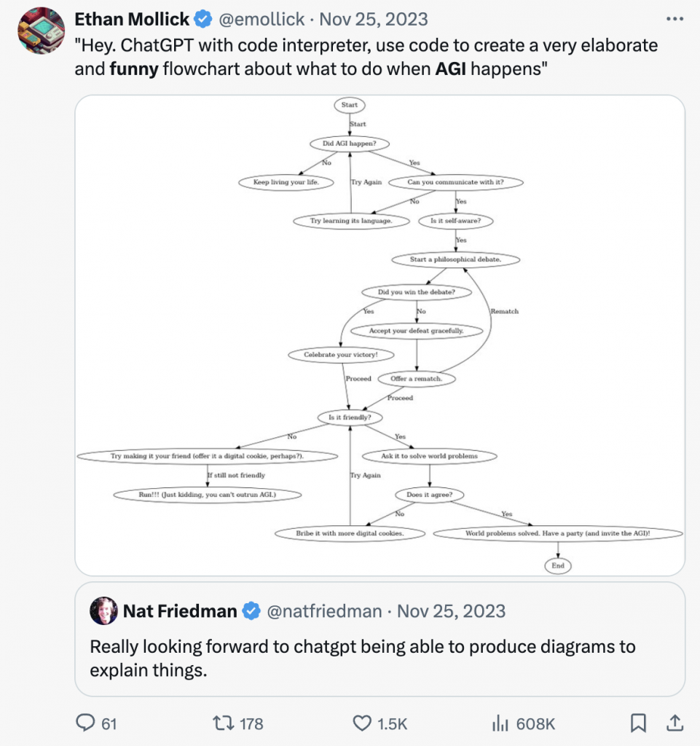Open the AGI flowchart image
The width and height of the screenshot is (700, 746).
tap(380, 335)
